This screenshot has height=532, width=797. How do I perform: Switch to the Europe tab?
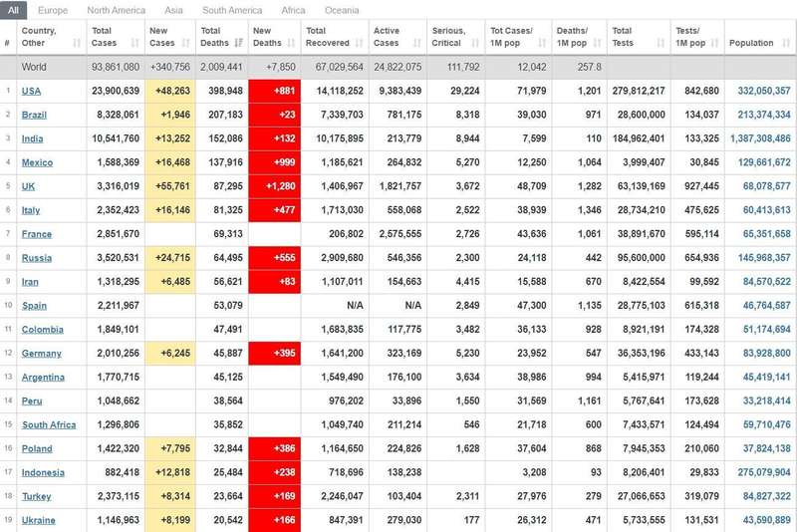pyautogui.click(x=53, y=10)
